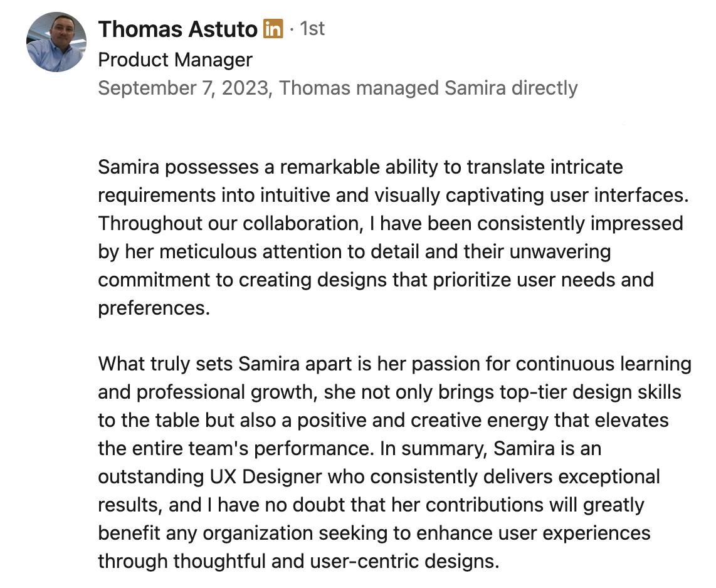
Task: Click the September 7, 2023 date text
Action: coord(183,88)
